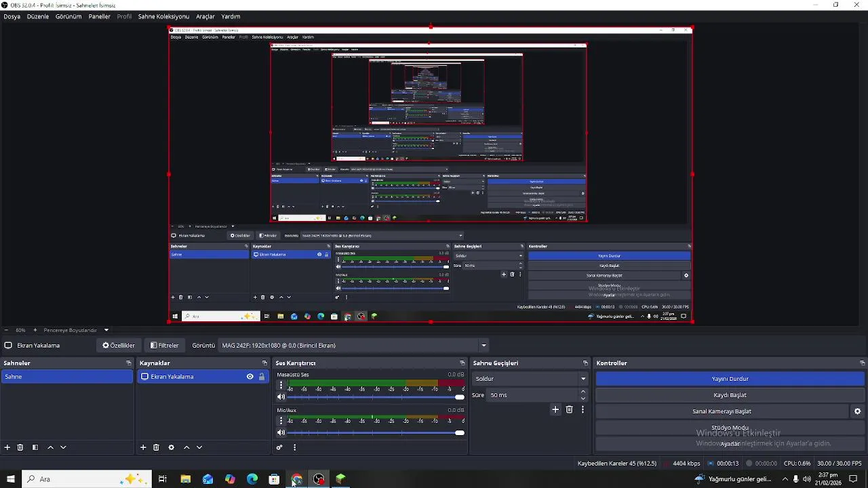Open Mic/Aux three-dot options menu
Viewport: 868px width, 488px height.
(x=281, y=421)
